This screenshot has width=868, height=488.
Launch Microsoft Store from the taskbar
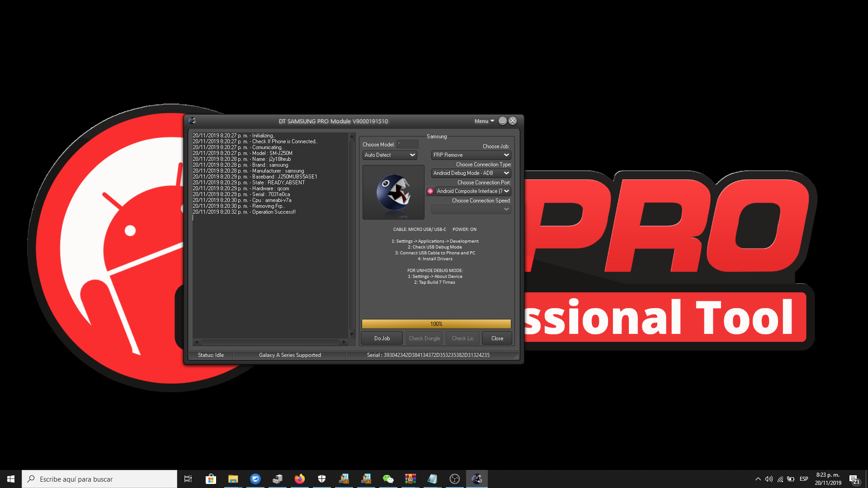(x=211, y=479)
